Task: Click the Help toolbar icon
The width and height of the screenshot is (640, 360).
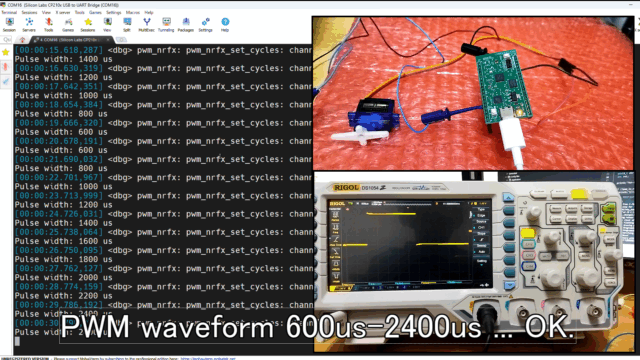Action: [x=225, y=24]
